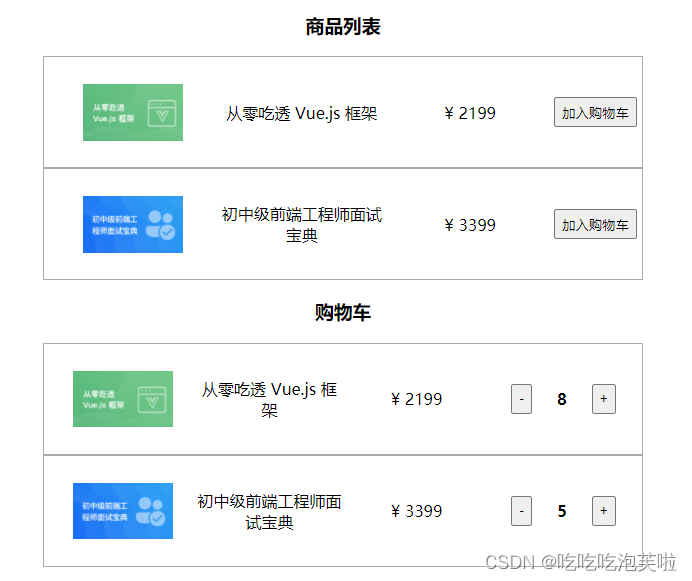Select the 初中级前端工程师面试宝典 title in 商品列表

[301, 225]
